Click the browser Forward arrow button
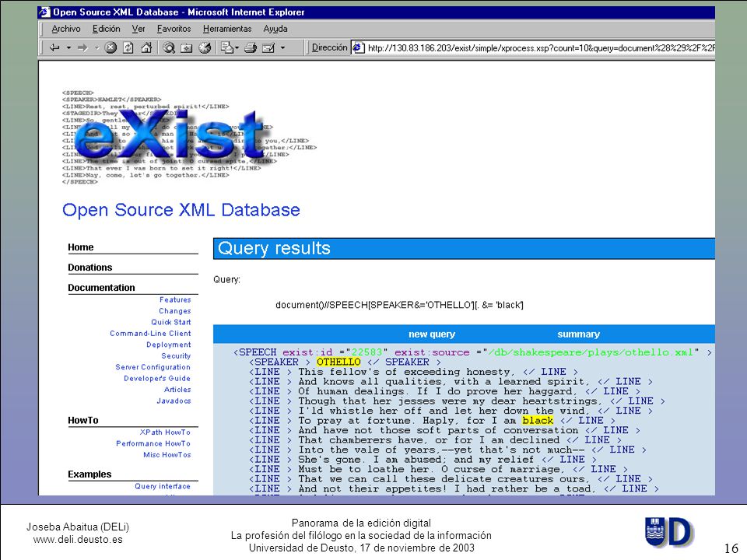Image resolution: width=747 pixels, height=560 pixels. click(83, 47)
